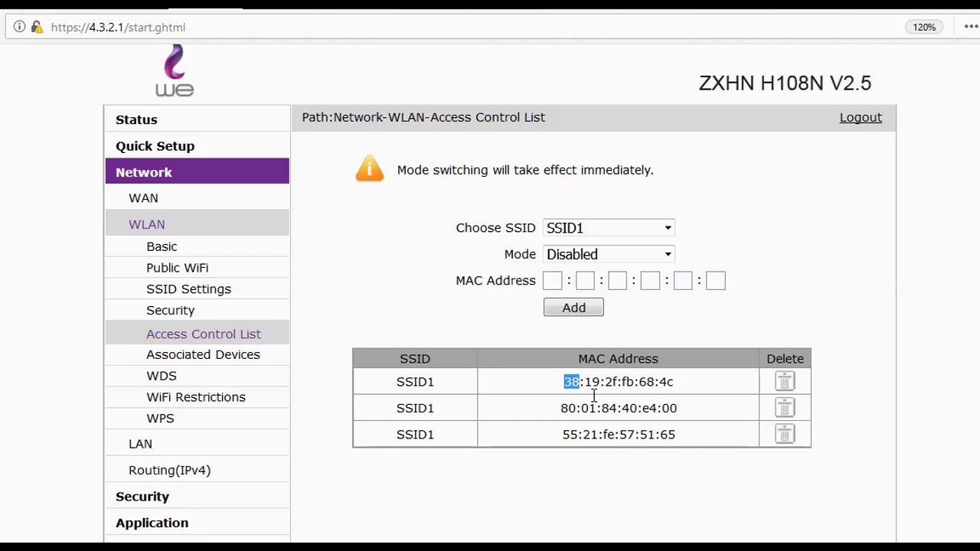
Task: Click the first MAC Address octet field
Action: pos(552,281)
